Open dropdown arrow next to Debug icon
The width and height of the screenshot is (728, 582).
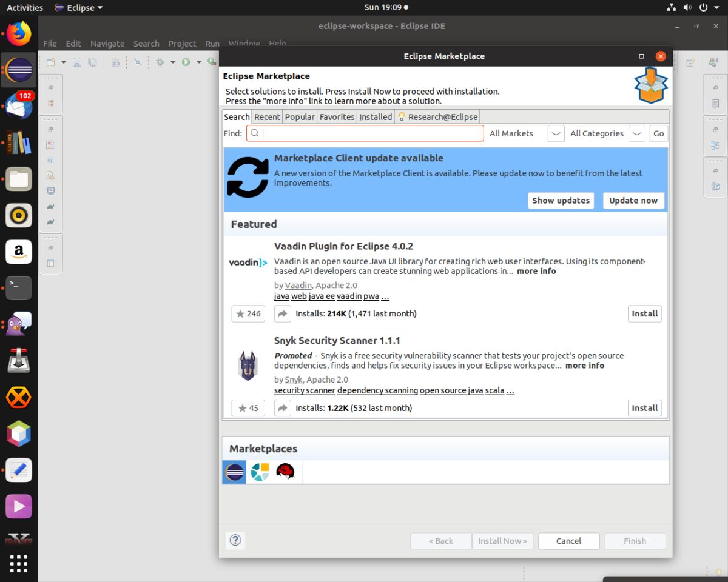click(x=172, y=62)
